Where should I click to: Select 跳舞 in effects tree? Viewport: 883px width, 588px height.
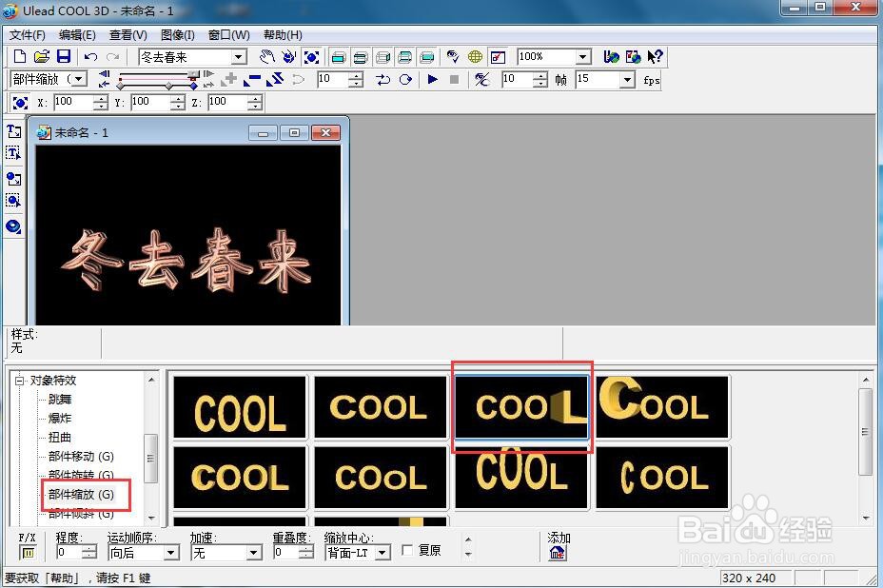click(60, 400)
